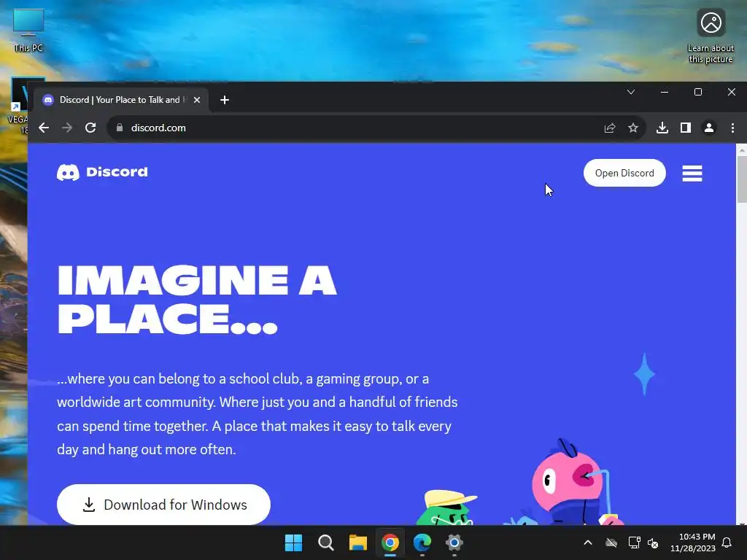Reload the discord.com page
747x560 pixels.
[90, 128]
